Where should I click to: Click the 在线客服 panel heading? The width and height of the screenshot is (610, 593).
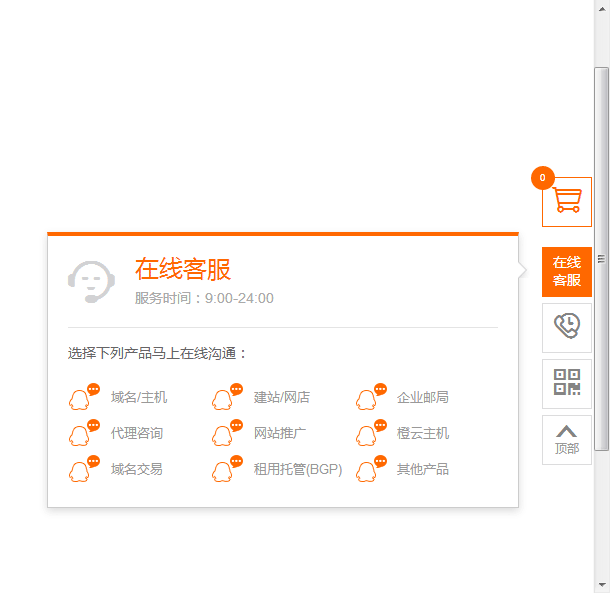click(183, 269)
